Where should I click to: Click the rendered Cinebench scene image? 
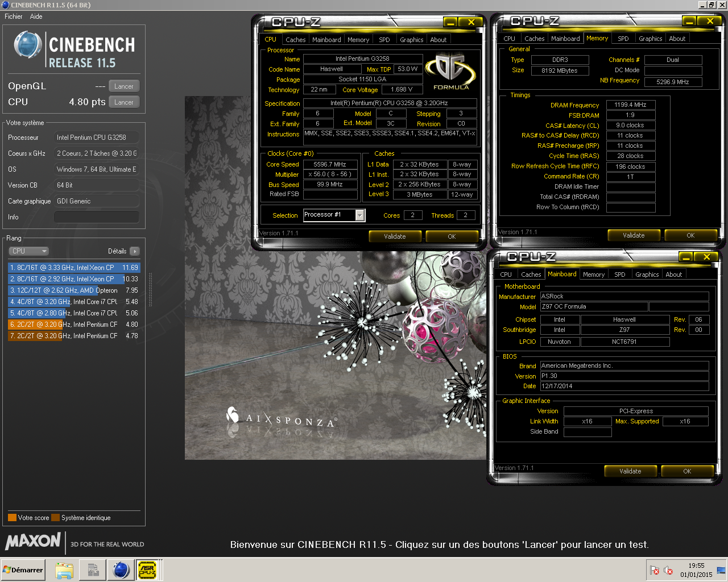coord(336,278)
